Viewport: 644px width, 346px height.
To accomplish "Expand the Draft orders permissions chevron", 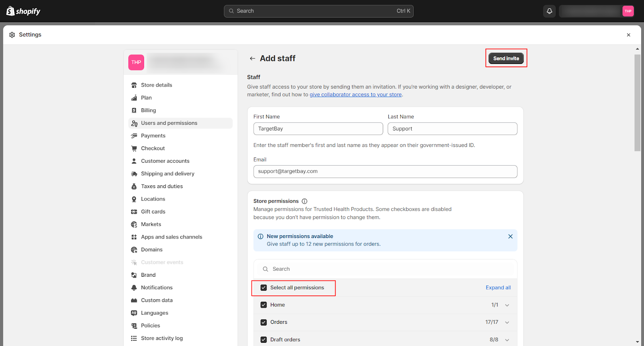I will [507, 340].
